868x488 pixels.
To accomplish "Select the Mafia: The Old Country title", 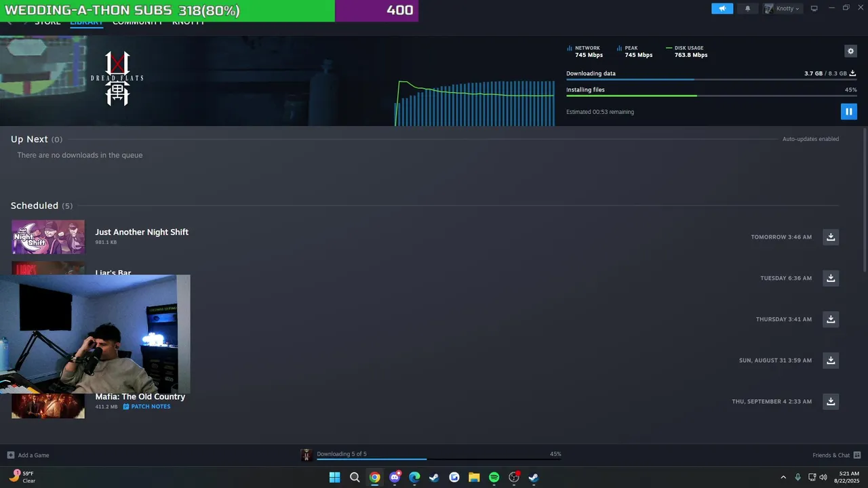I will click(x=140, y=396).
